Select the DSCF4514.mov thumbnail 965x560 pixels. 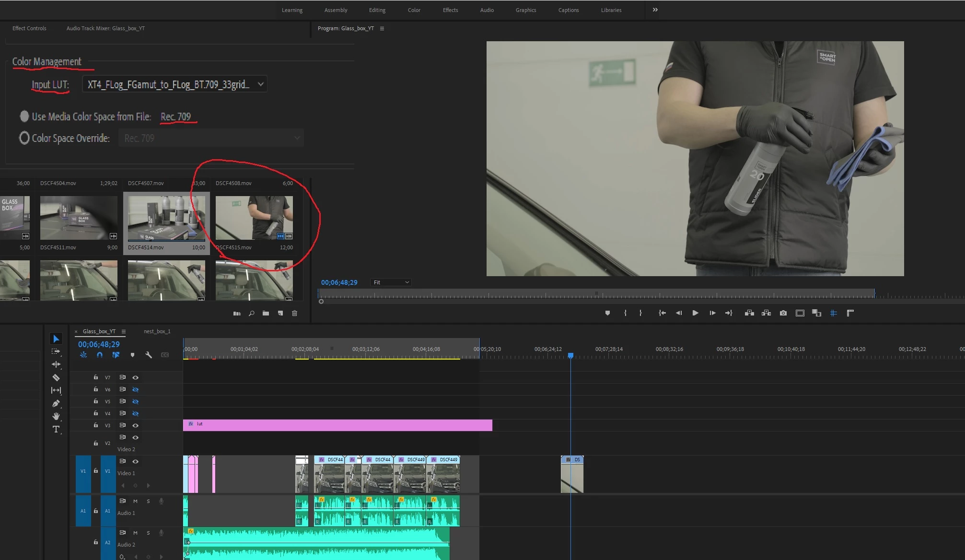166,218
